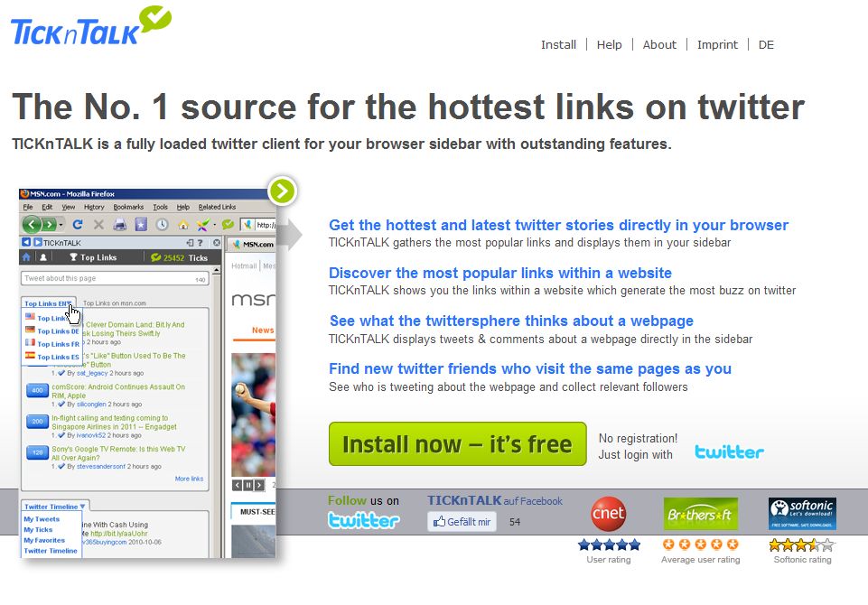Switch language to DE
The width and height of the screenshot is (868, 605).
[766, 45]
